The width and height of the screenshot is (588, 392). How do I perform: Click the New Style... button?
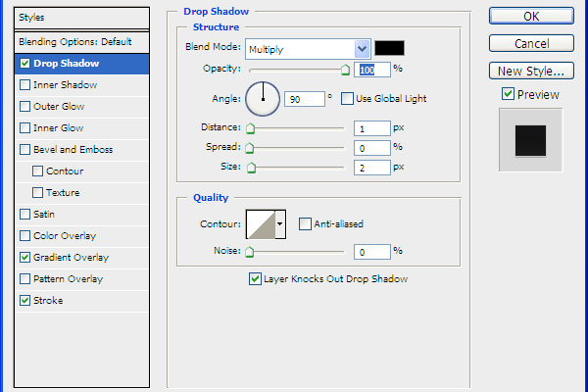pyautogui.click(x=531, y=71)
